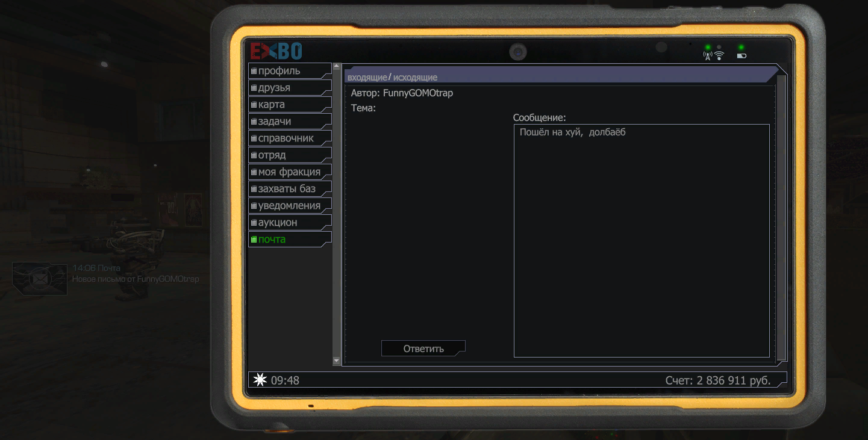Click the message panel's right scrollbar
The width and height of the screenshot is (868, 440).
click(781, 217)
